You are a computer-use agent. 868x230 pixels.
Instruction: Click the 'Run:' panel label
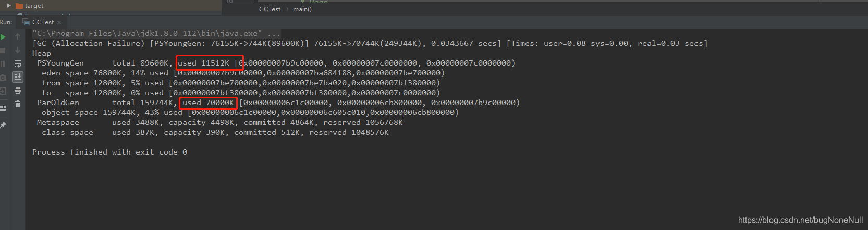coord(6,22)
